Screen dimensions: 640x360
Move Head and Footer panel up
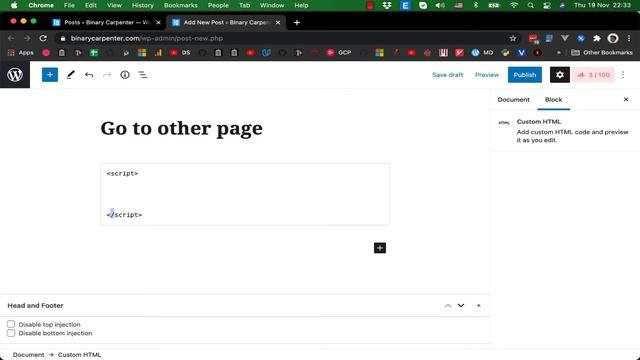coord(448,305)
